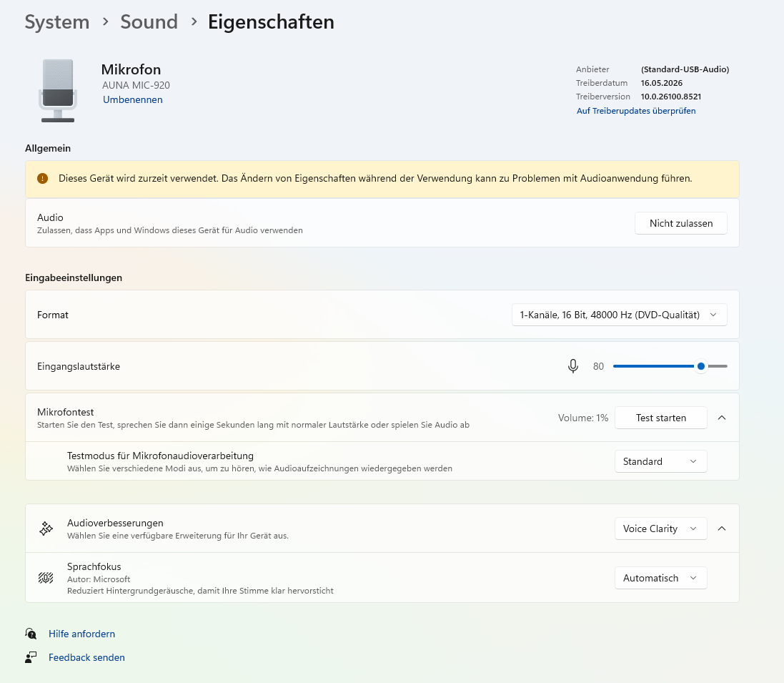Click the Testmodus für Mikrofonaudioverarbeitung label
The width and height of the screenshot is (784, 683).
pyautogui.click(x=161, y=456)
